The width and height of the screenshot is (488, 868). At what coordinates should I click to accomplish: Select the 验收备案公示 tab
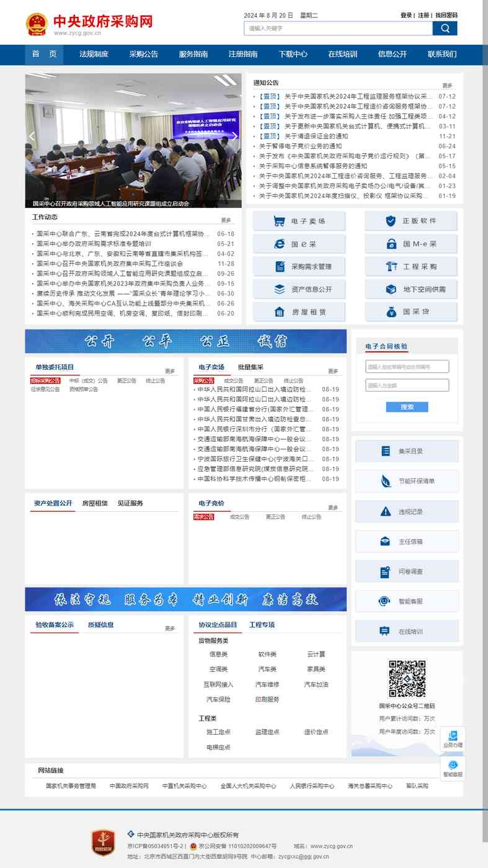click(55, 625)
